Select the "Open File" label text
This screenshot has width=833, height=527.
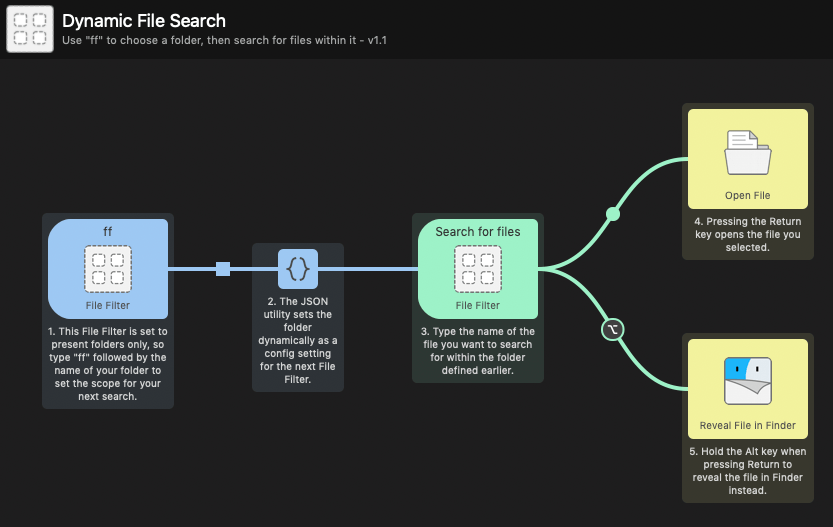tap(747, 196)
